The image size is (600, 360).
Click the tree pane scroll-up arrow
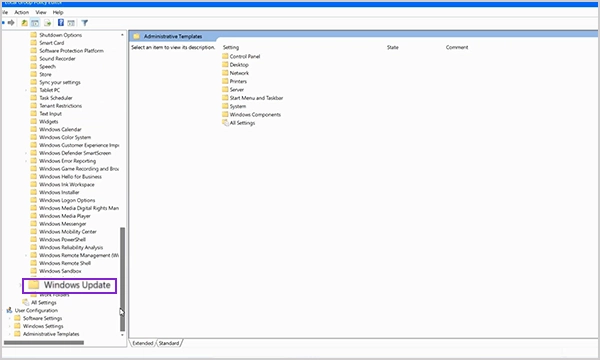tap(122, 35)
